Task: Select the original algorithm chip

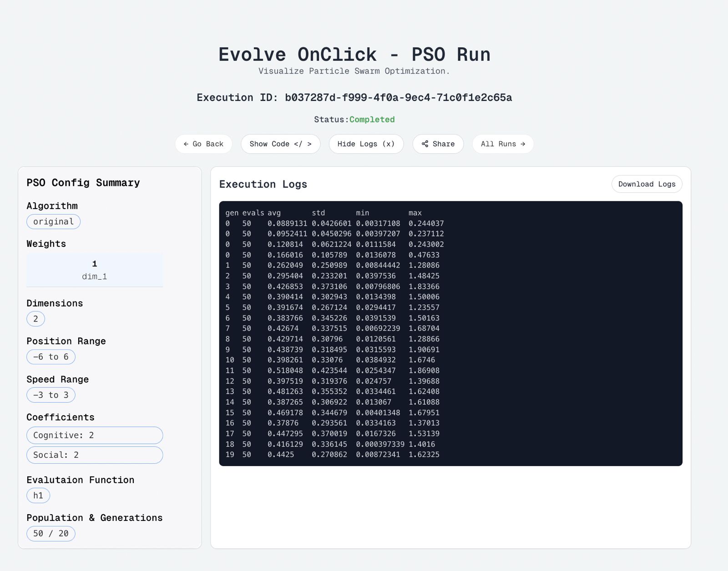Action: click(x=53, y=221)
